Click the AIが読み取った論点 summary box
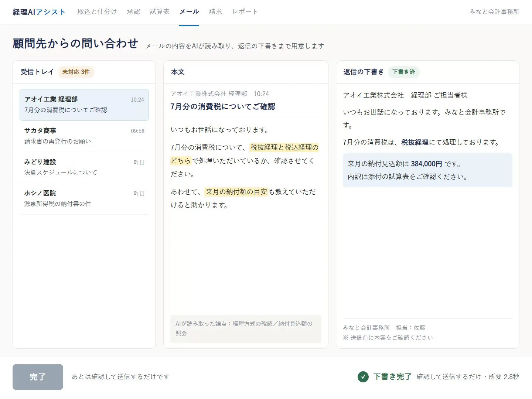Image resolution: width=532 pixels, height=399 pixels. click(246, 328)
